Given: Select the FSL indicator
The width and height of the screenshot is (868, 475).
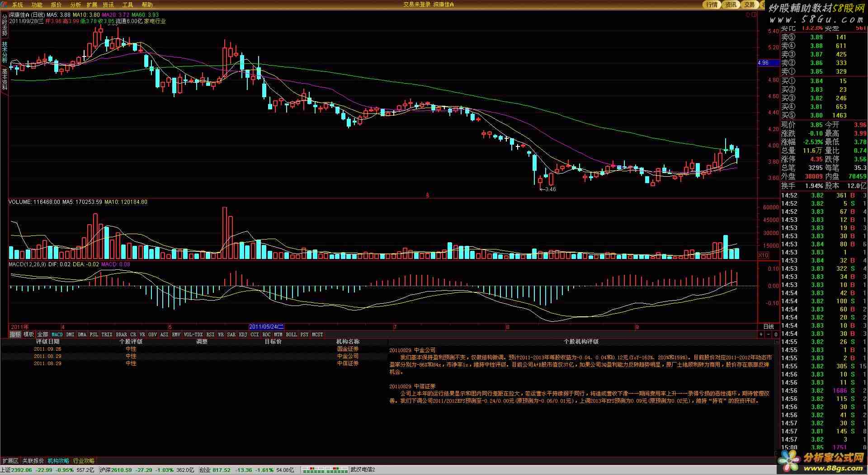Looking at the screenshot, I should pyautogui.click(x=94, y=334).
